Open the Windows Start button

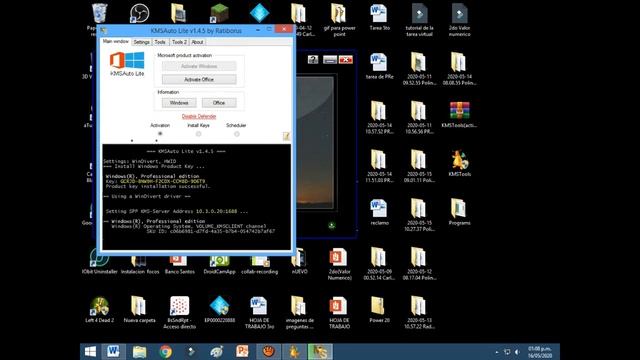[90, 352]
